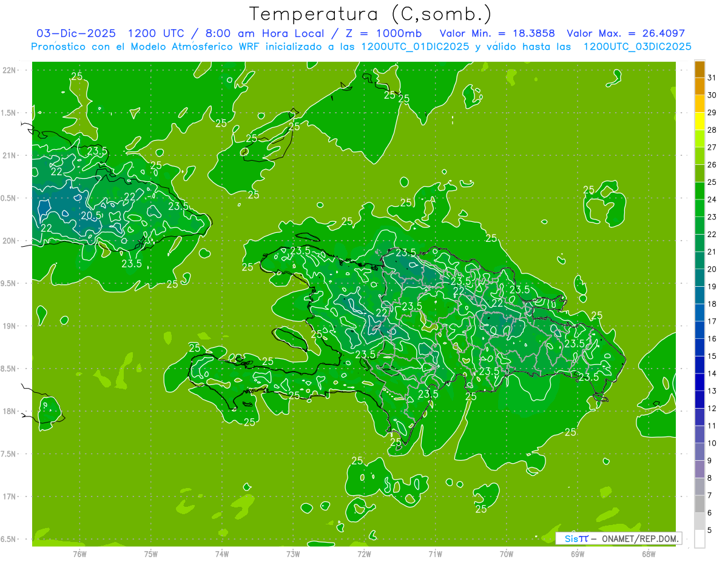This screenshot has width=728, height=562.
Task: Click the "Valor Min. = 18.3858" value
Action: (497, 33)
